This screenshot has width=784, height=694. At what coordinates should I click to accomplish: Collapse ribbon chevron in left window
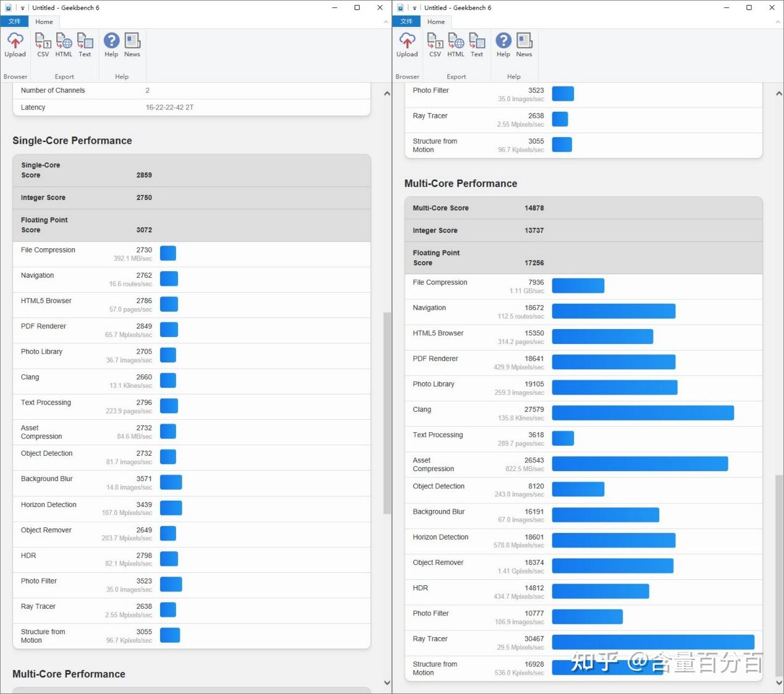386,22
